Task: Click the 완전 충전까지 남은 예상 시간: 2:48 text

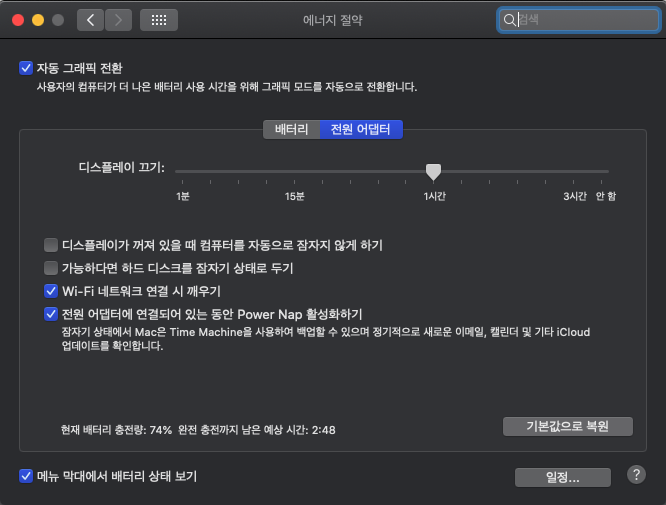Action: [257, 430]
